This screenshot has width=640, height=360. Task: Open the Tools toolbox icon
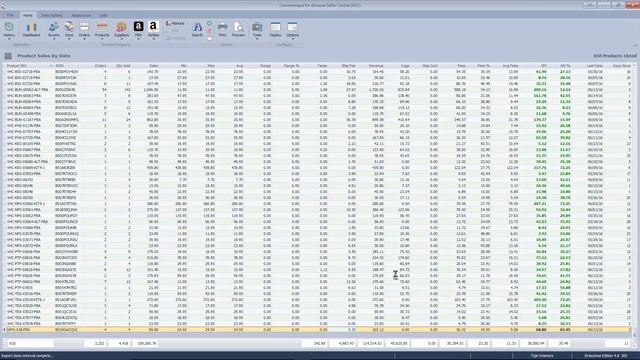(x=257, y=30)
